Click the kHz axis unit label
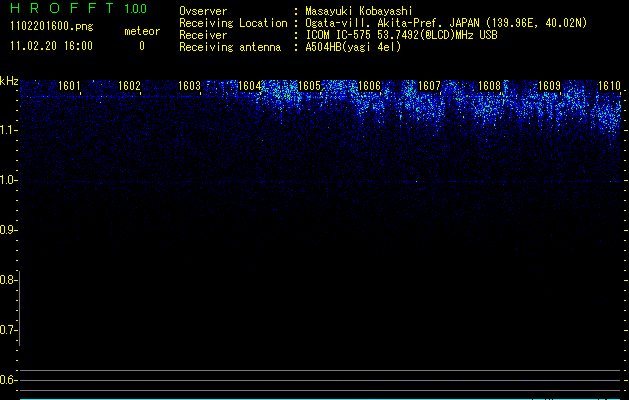 tap(9, 81)
